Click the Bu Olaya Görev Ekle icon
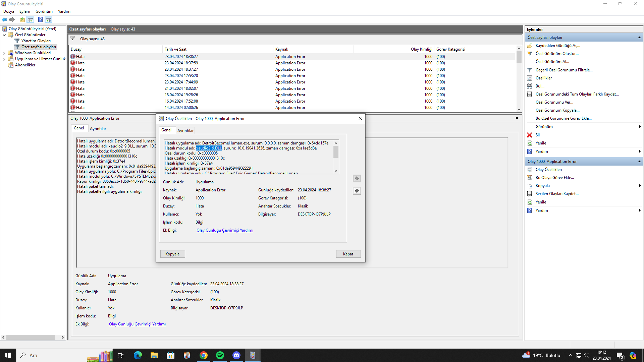 point(530,178)
